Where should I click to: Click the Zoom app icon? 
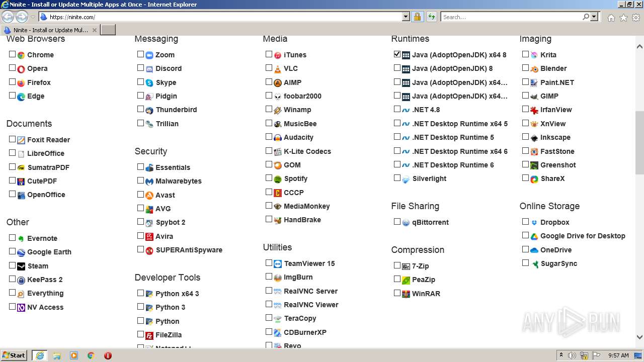coord(149,55)
